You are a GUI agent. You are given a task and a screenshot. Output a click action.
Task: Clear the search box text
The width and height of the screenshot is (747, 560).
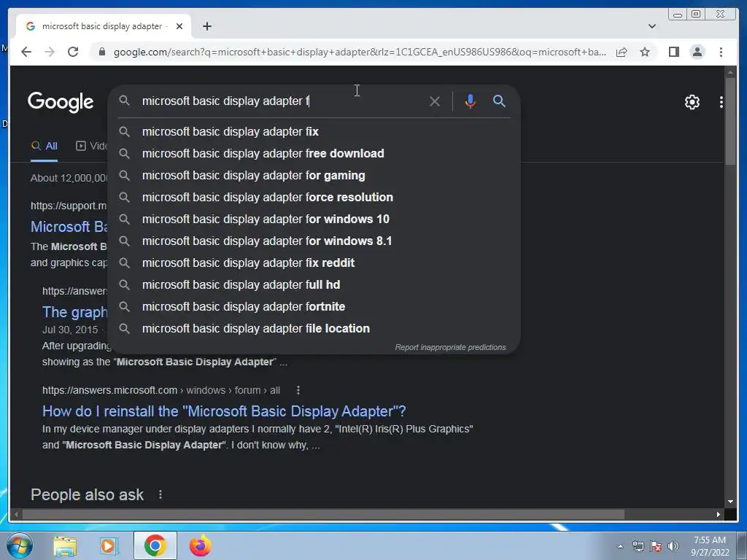(435, 101)
